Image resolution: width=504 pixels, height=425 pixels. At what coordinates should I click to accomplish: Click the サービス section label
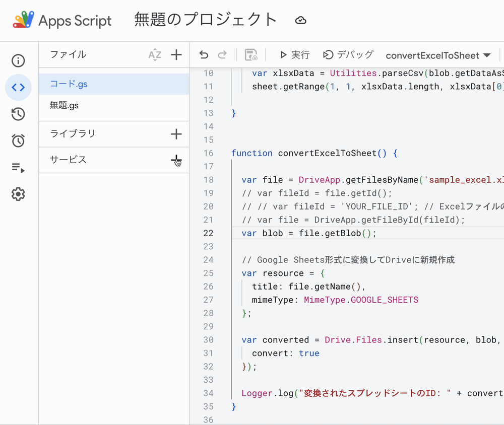pyautogui.click(x=68, y=159)
